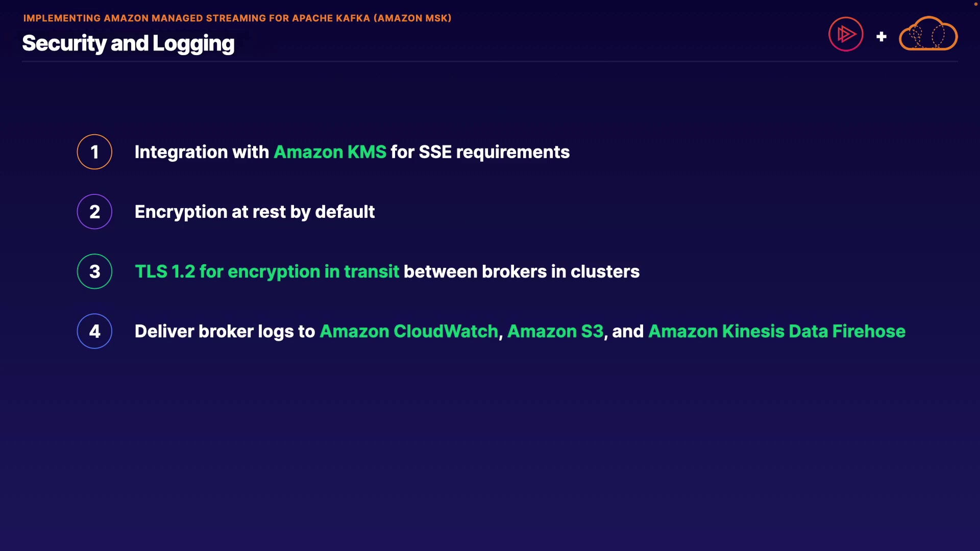Select the green circle numbered 3
Viewport: 980px width, 551px height.
point(94,271)
